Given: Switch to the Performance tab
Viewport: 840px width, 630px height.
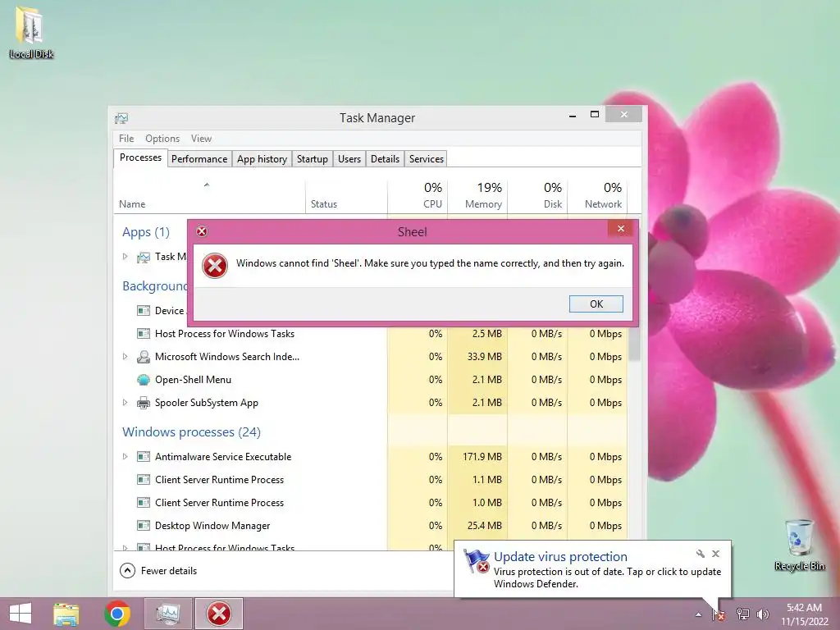Looking at the screenshot, I should click(x=199, y=159).
